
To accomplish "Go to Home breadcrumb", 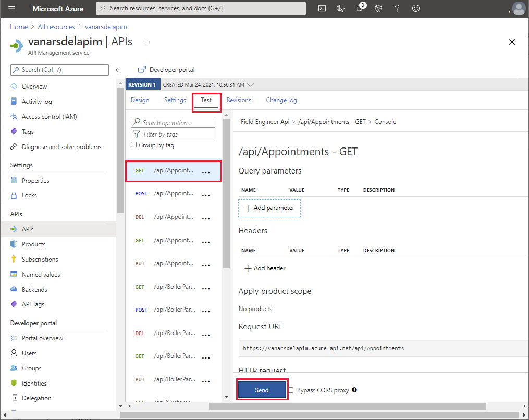I will (19, 27).
